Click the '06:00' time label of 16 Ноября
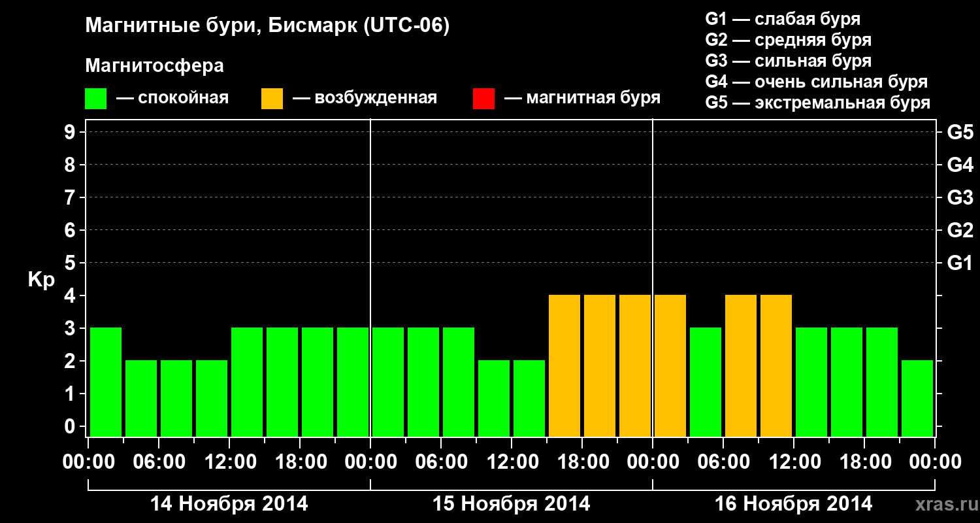The image size is (980, 523). (x=723, y=462)
